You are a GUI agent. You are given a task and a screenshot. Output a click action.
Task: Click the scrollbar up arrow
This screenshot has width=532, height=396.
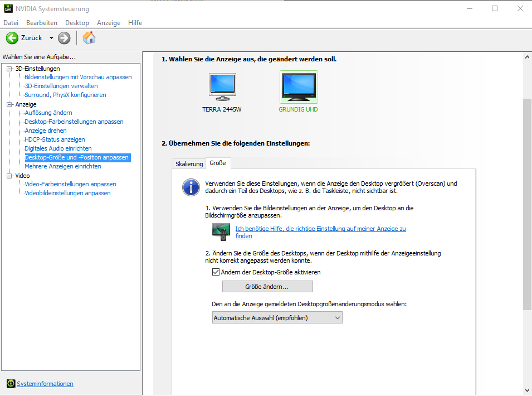[x=527, y=57]
